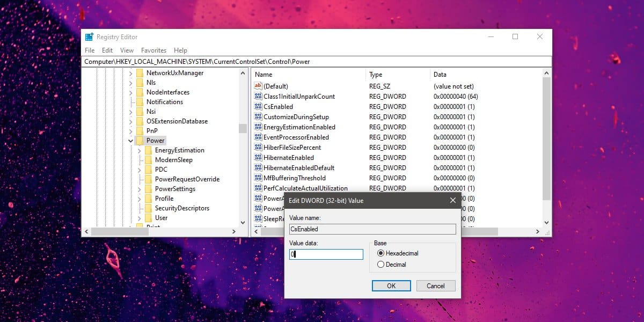Collapse the Power registry key
The image size is (644, 322).
coord(130,140)
